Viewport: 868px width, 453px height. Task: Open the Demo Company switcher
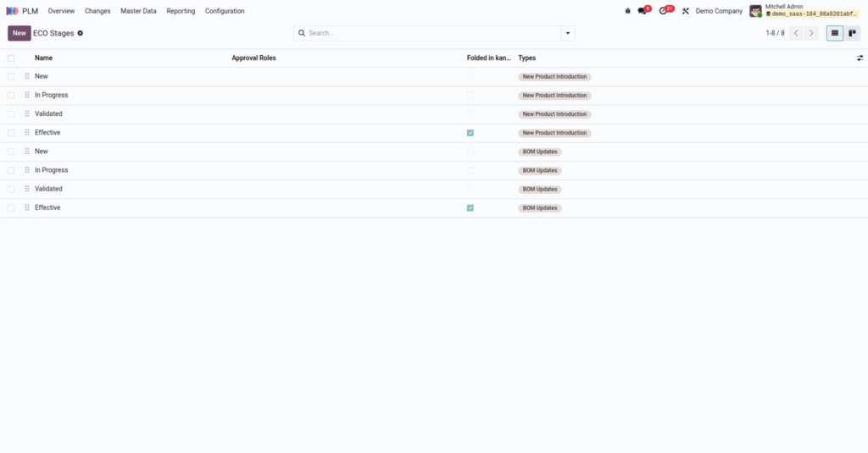tap(719, 11)
